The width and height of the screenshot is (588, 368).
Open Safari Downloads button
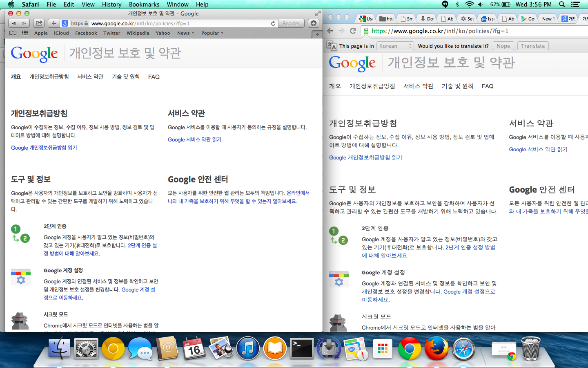coord(314,23)
